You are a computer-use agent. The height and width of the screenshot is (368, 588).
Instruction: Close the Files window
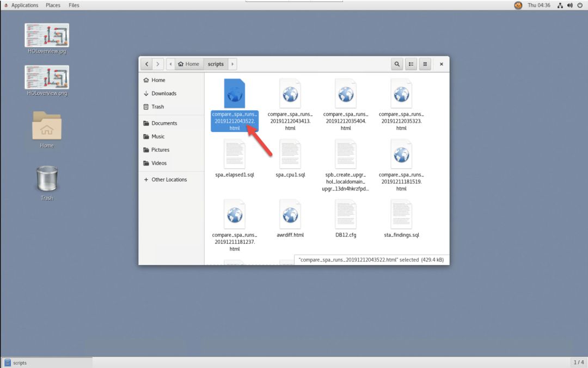[x=442, y=64]
